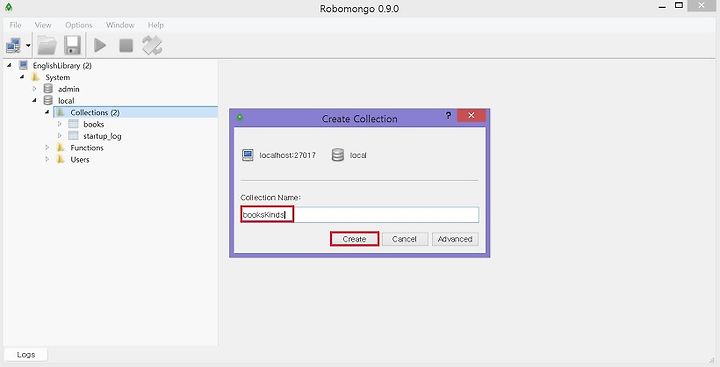Close the Create Collection dialog
Screen dimensions: 720x367
tap(471, 116)
